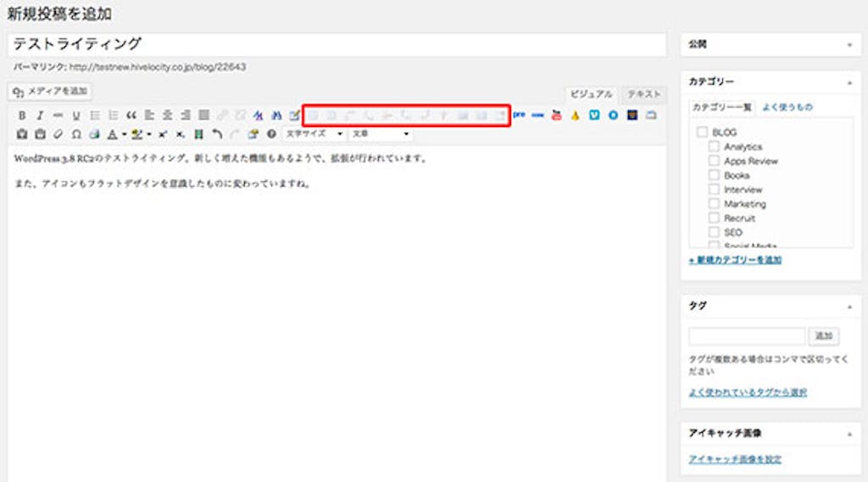
Task: Switch to the ビジュアル editor tab
Action: pyautogui.click(x=591, y=94)
